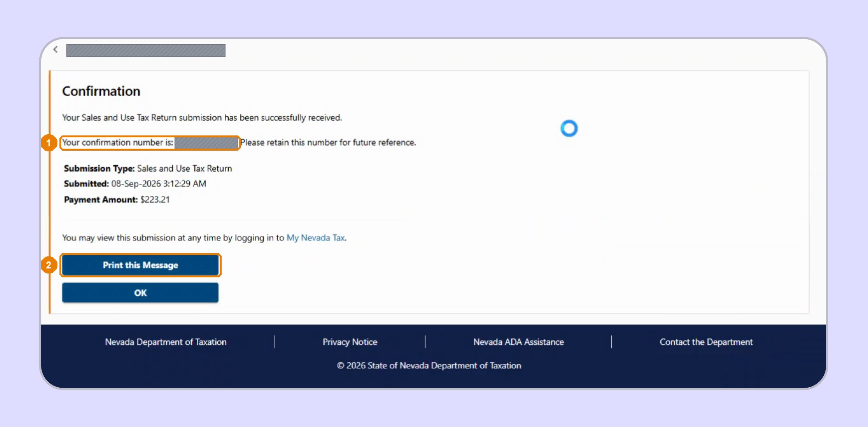Viewport: 868px width, 427px height.
Task: Open Contact the Department footer link
Action: click(x=706, y=342)
